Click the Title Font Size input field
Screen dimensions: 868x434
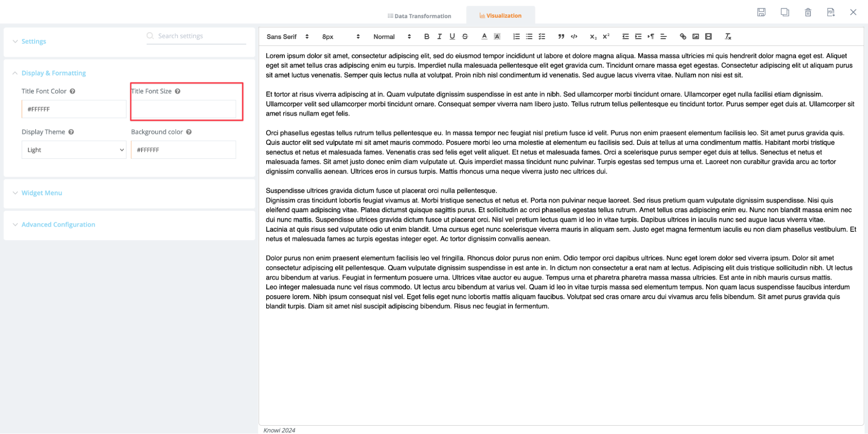(x=183, y=109)
